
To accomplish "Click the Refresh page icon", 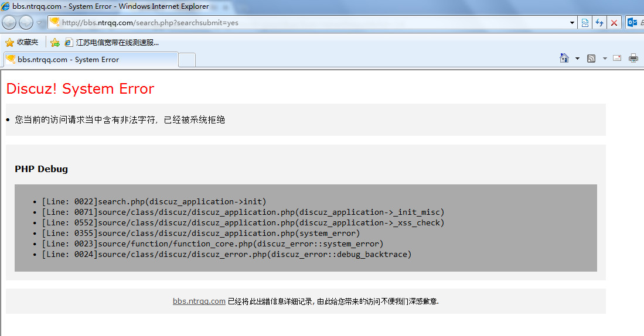I will [x=599, y=23].
